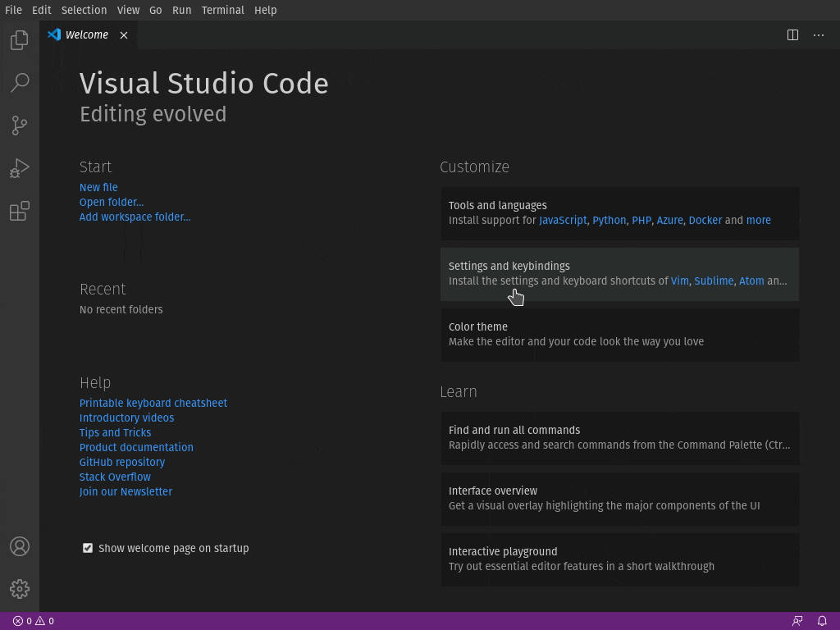Open the File menu
This screenshot has height=630, width=840.
pyautogui.click(x=13, y=10)
